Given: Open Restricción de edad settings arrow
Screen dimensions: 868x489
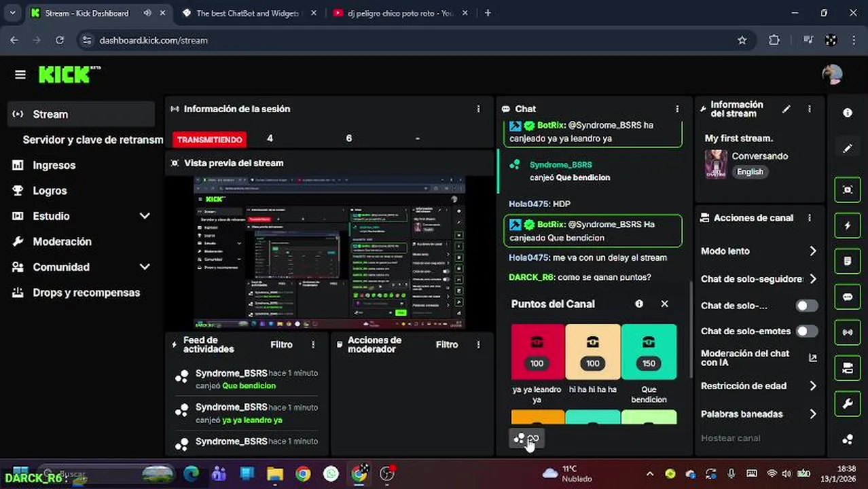Looking at the screenshot, I should point(813,386).
